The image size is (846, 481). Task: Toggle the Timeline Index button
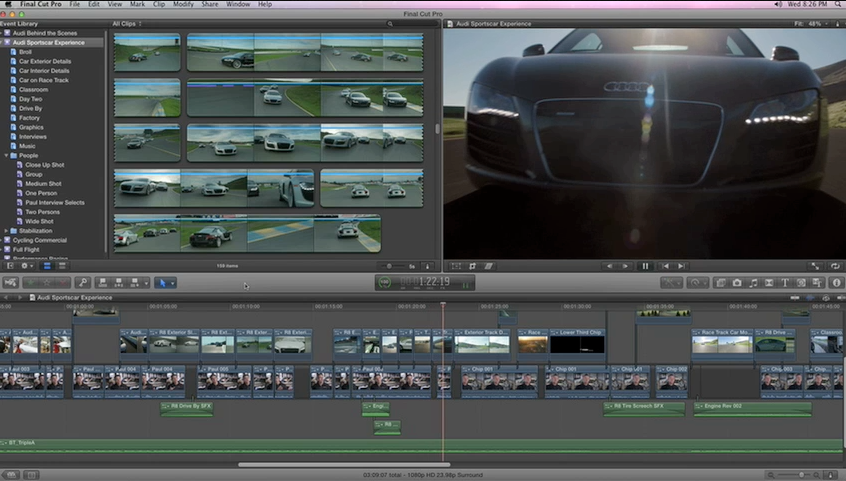(x=31, y=475)
